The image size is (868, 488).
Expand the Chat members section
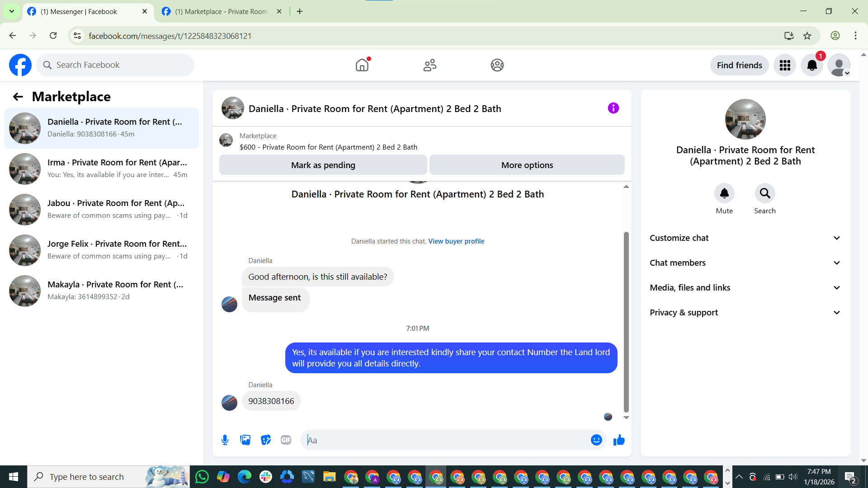click(x=745, y=263)
